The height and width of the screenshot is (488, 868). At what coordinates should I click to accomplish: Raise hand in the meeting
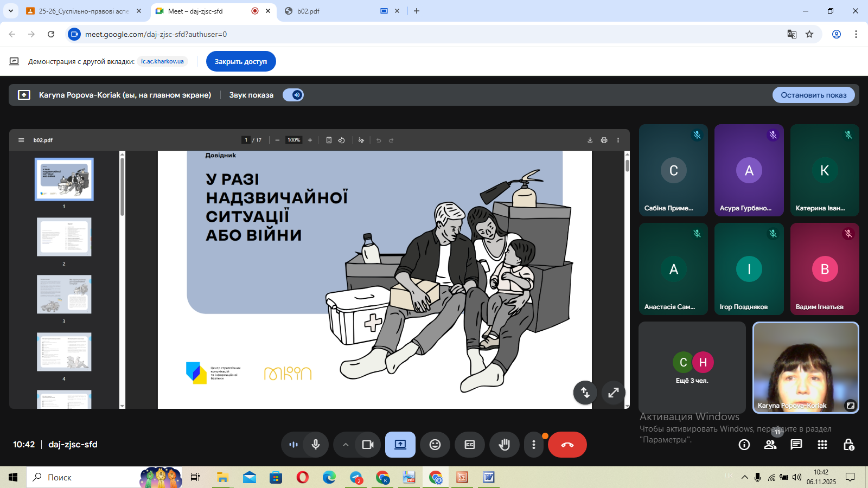[504, 445]
